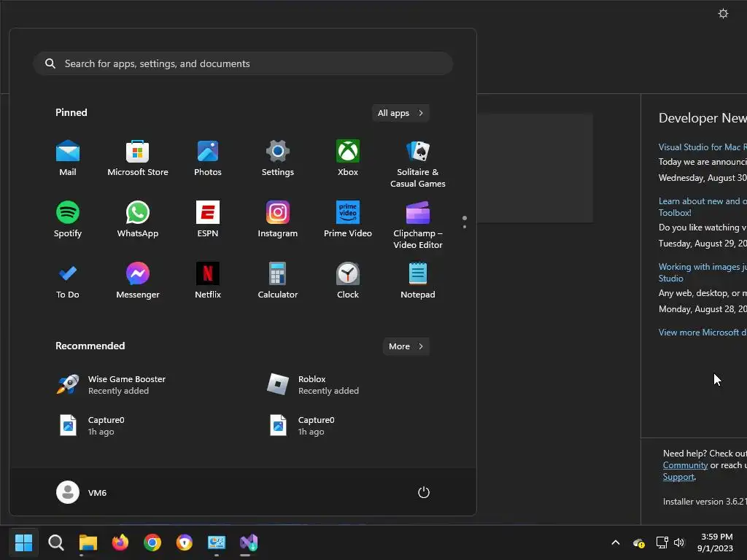
Task: Launch Microsoft Store from pinned apps
Action: pyautogui.click(x=138, y=158)
